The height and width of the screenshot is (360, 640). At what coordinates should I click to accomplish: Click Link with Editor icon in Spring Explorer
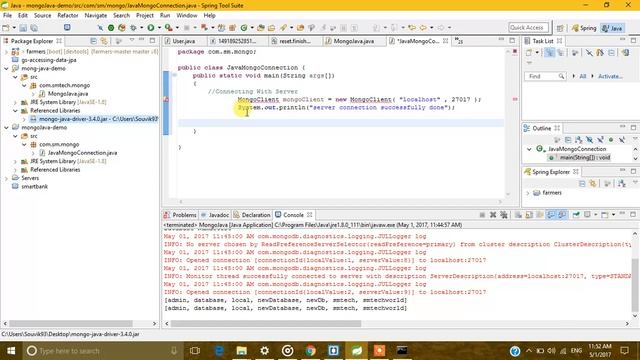(593, 184)
